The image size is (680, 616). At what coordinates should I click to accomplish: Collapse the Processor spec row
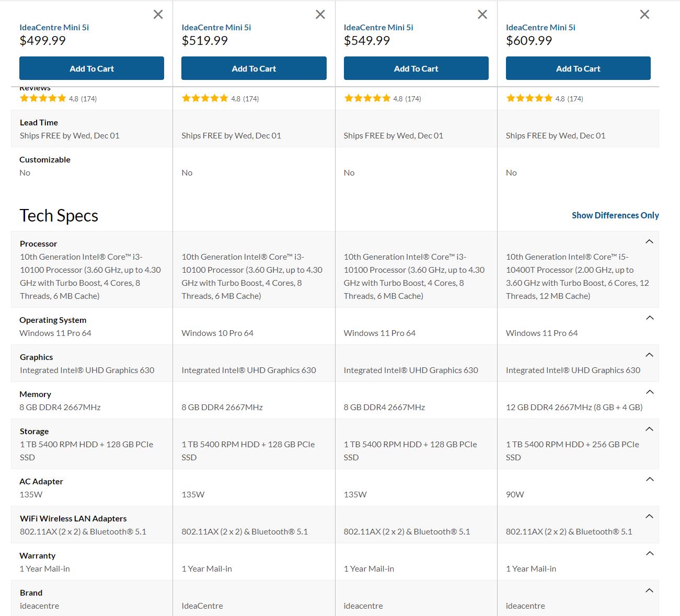649,241
